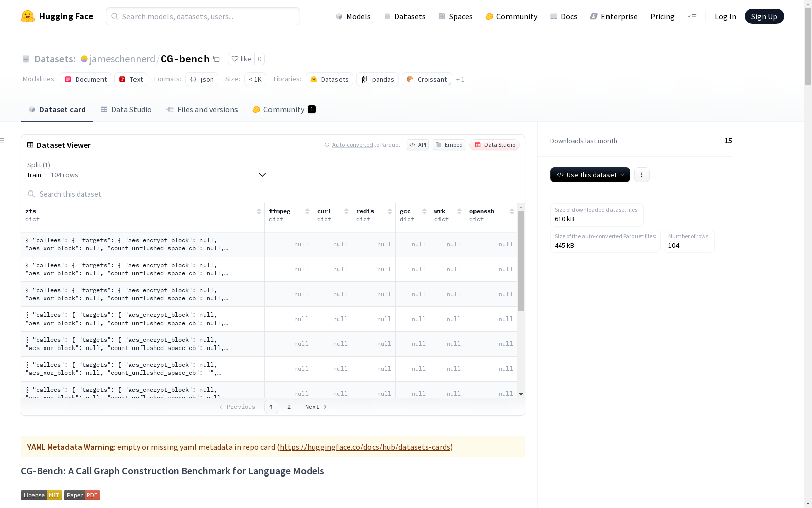Click the Datasets: breadcrumb label
The width and height of the screenshot is (812, 508).
54,59
